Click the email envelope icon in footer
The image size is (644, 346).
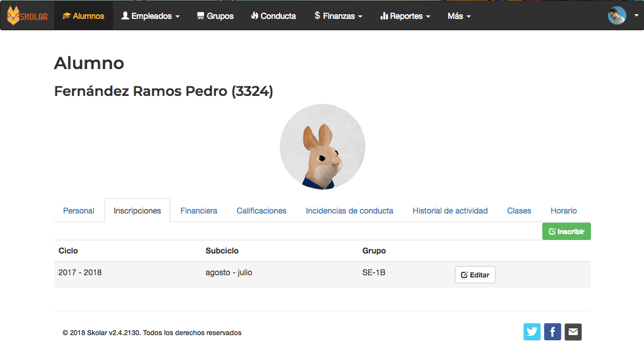click(573, 332)
